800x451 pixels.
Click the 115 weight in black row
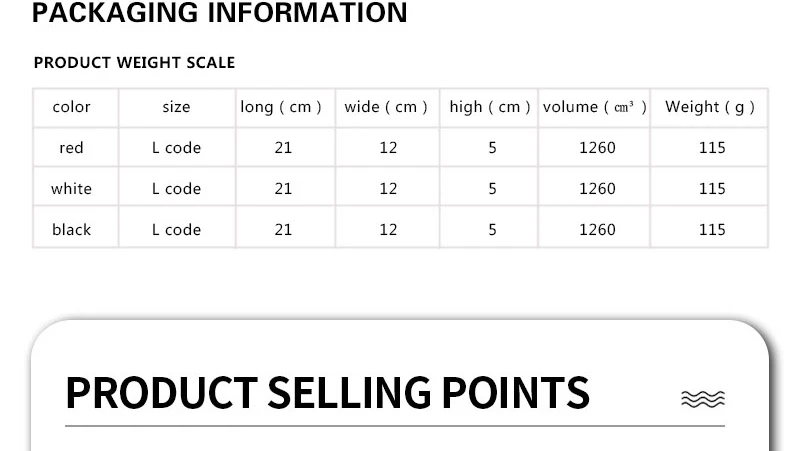[x=712, y=230]
